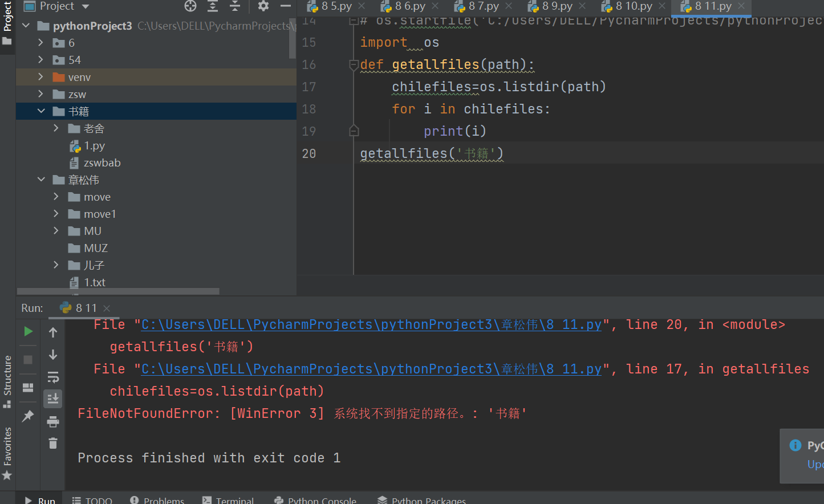Expand the move folder
Viewport: 824px width, 504px height.
click(56, 197)
